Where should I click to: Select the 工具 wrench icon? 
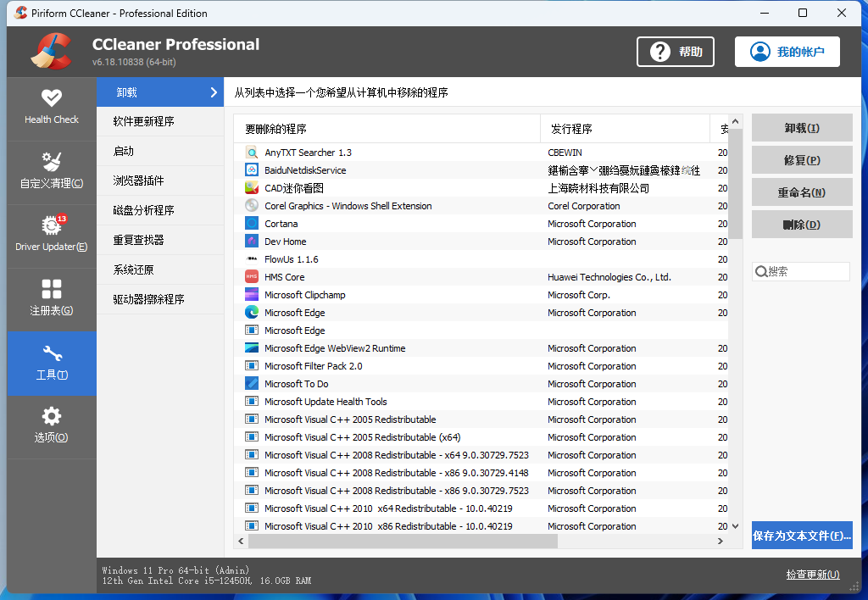[x=52, y=353]
